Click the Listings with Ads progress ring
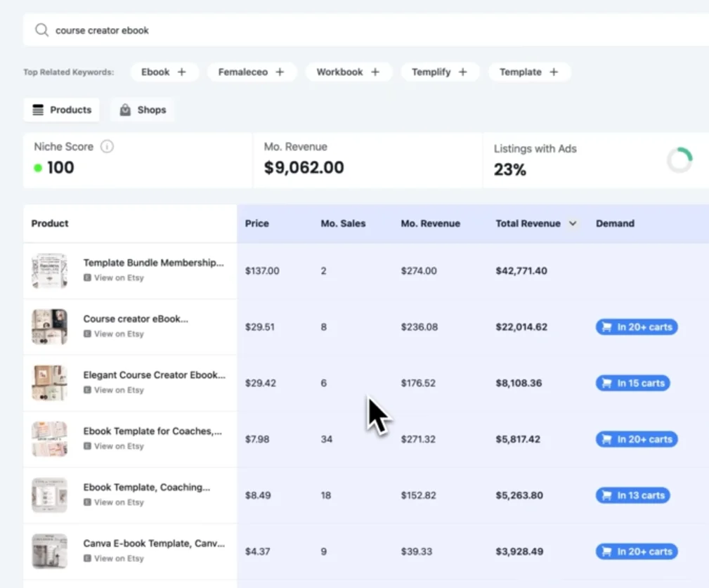The width and height of the screenshot is (709, 588). coord(679,160)
